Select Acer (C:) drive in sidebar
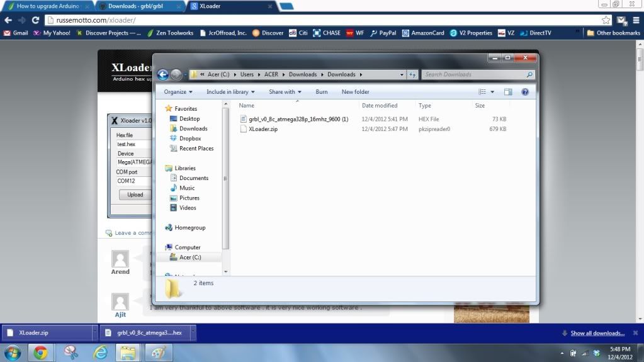The height and width of the screenshot is (362, 644). [189, 257]
